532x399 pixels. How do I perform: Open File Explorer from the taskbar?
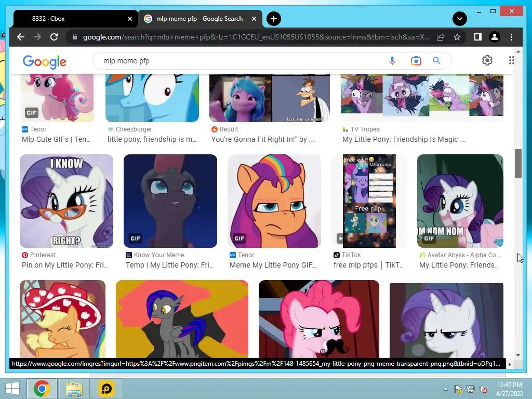point(74,389)
